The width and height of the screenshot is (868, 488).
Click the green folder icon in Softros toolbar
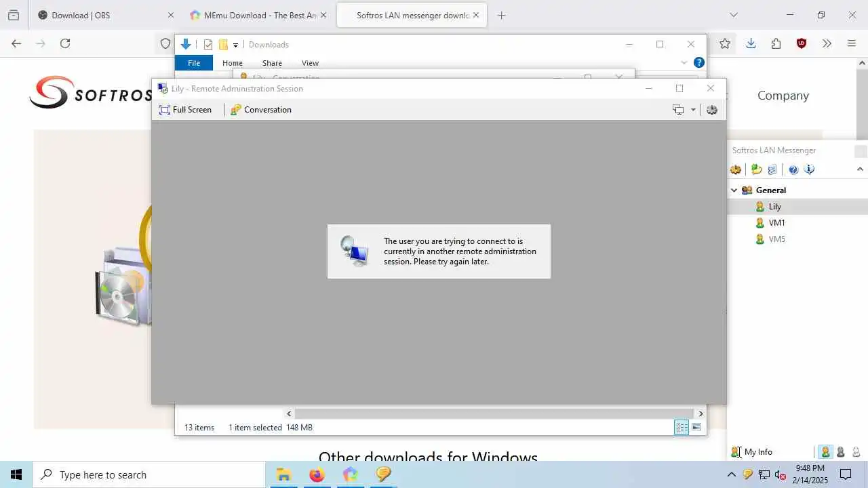(757, 169)
